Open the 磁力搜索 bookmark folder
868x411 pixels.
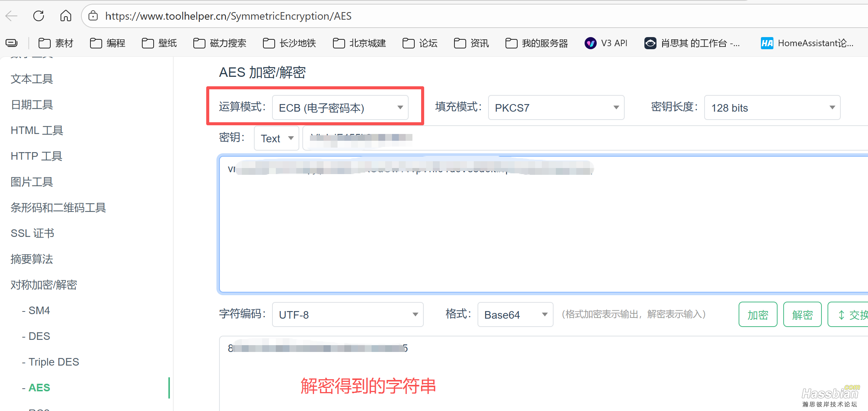(x=219, y=43)
